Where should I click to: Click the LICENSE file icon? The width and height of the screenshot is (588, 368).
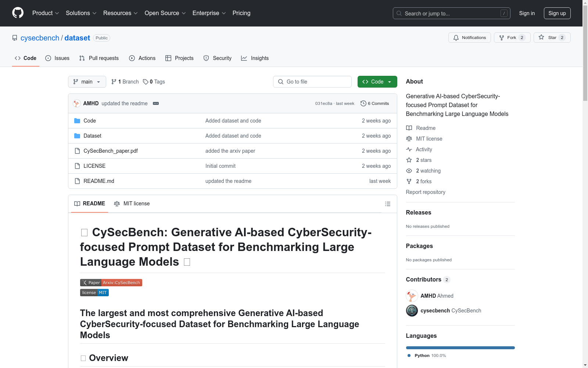(x=77, y=166)
